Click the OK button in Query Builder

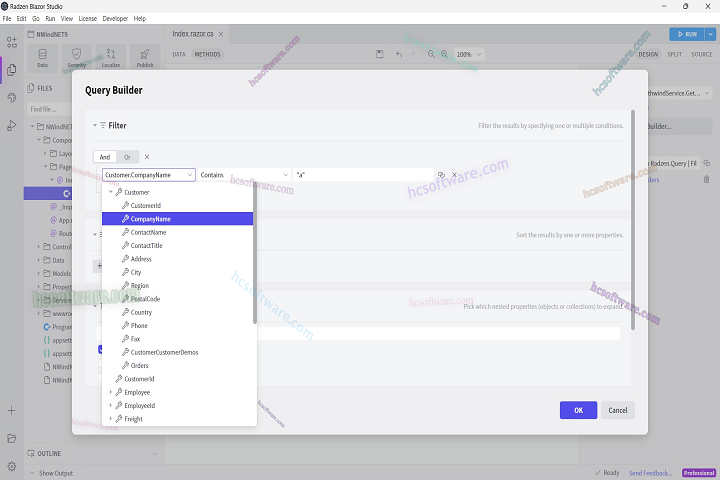tap(579, 410)
